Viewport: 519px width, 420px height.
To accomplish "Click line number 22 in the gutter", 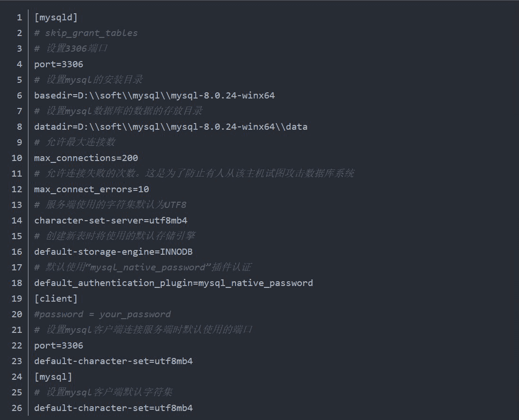I will pos(17,346).
